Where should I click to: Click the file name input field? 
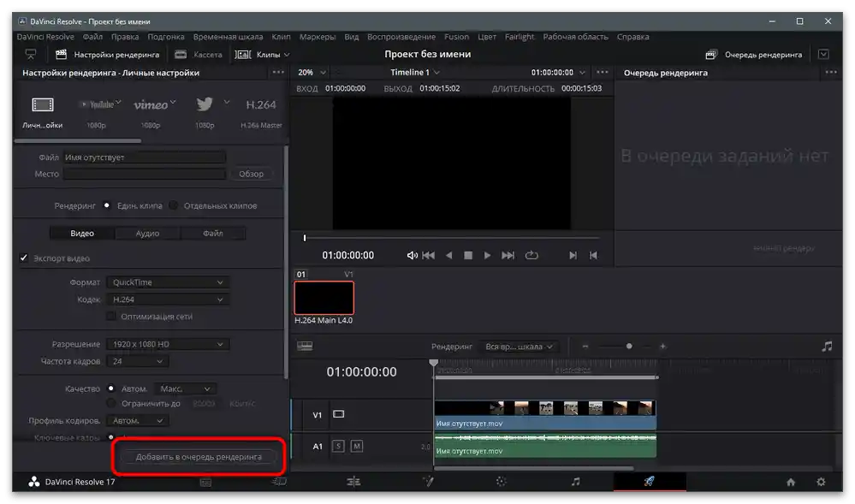pos(144,157)
